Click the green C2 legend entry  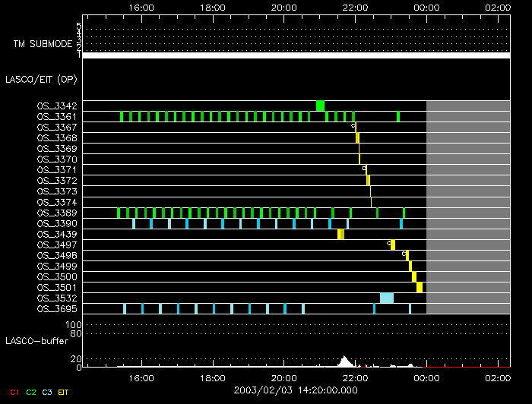pos(31,391)
